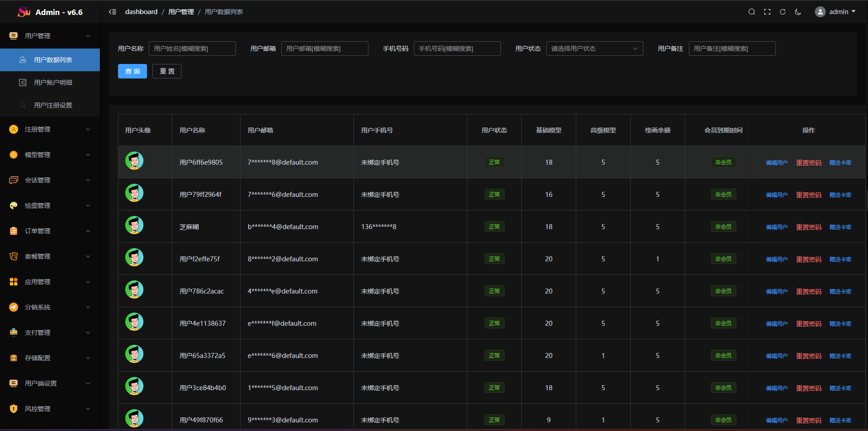
Task: Collapse the sidebar with the fold icon
Action: pyautogui.click(x=113, y=12)
